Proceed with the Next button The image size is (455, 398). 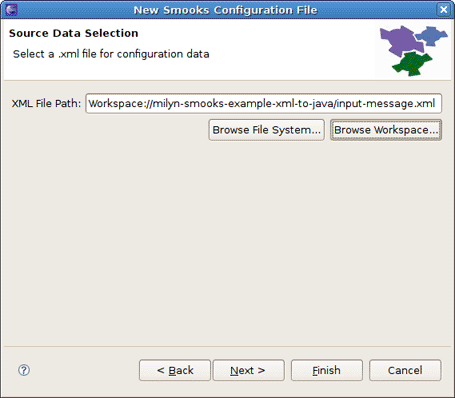coord(249,370)
